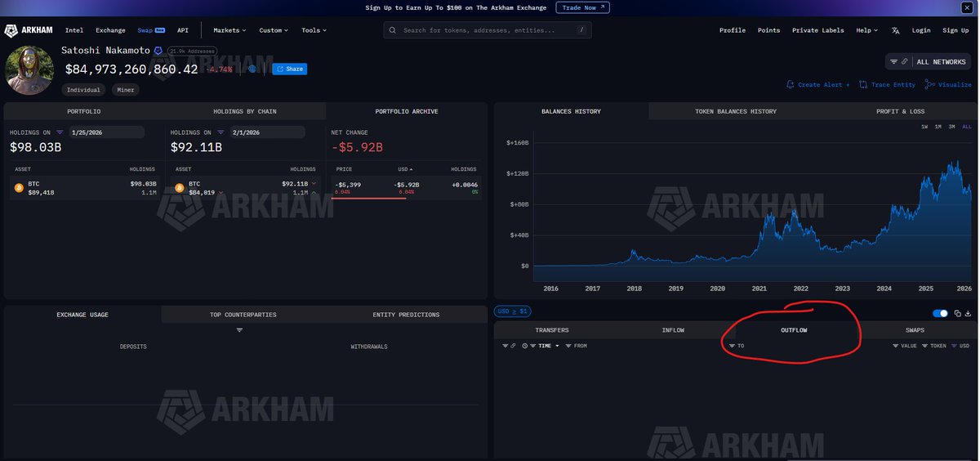This screenshot has height=461, width=980.
Task: Open the 1/25/2026 holdings date picker
Action: [x=106, y=132]
